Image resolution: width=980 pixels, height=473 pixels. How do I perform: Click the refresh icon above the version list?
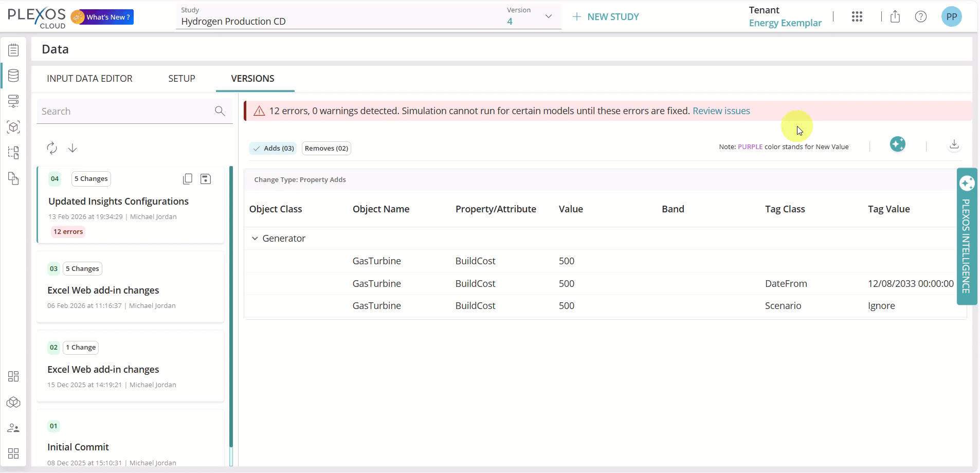point(51,148)
